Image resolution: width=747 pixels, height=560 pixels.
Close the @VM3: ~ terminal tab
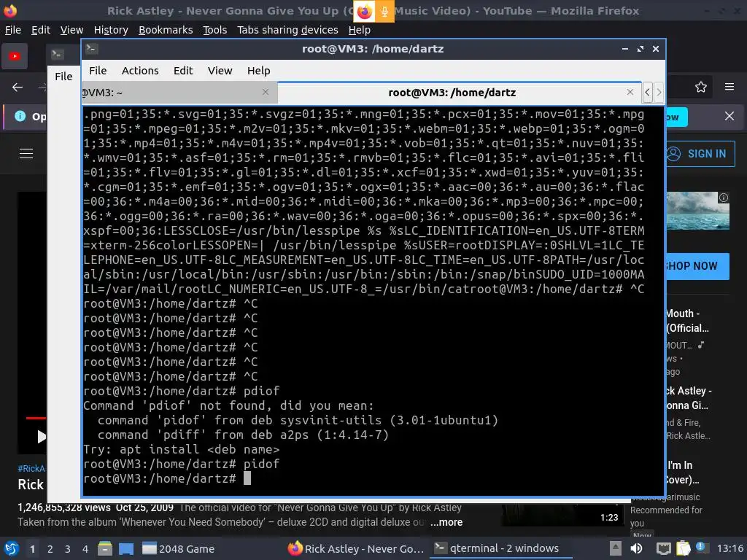tap(266, 92)
